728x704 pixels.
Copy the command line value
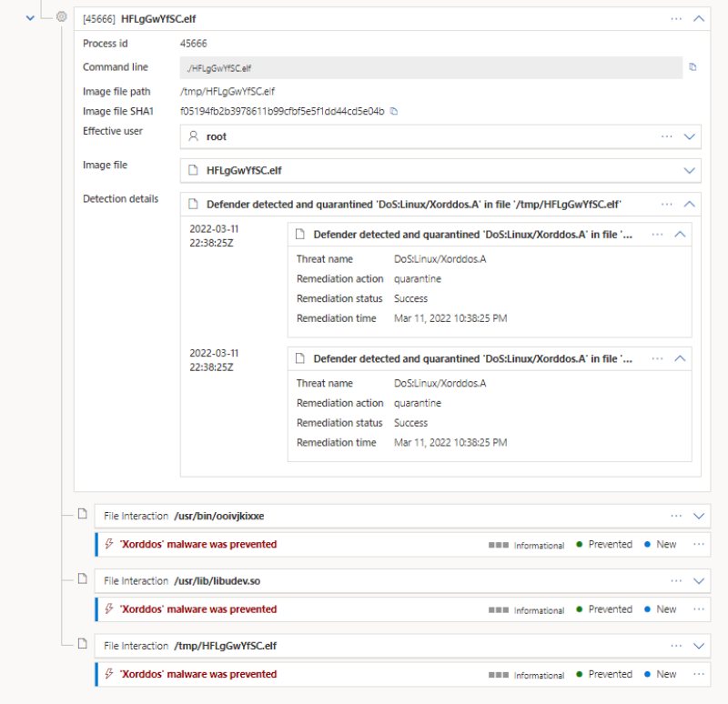pos(693,67)
